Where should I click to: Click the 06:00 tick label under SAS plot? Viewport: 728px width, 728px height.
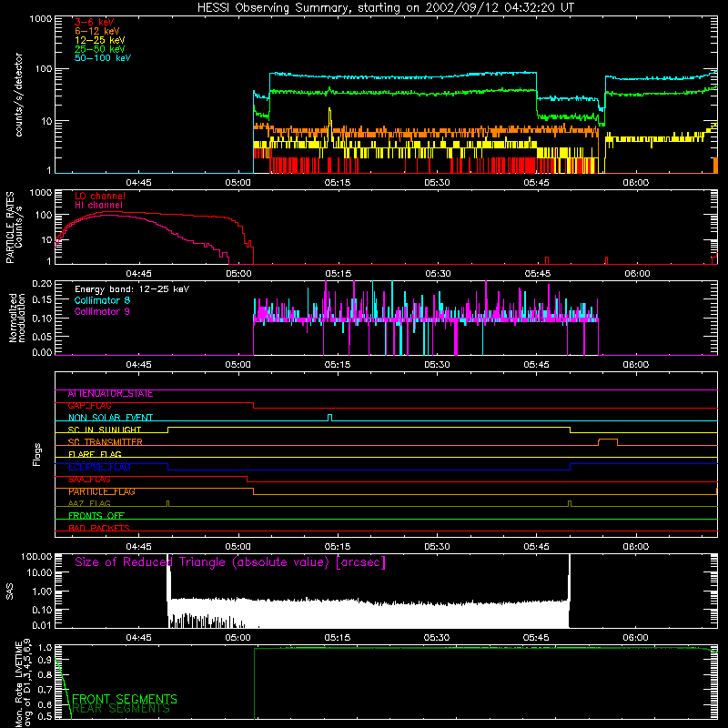coord(635,638)
